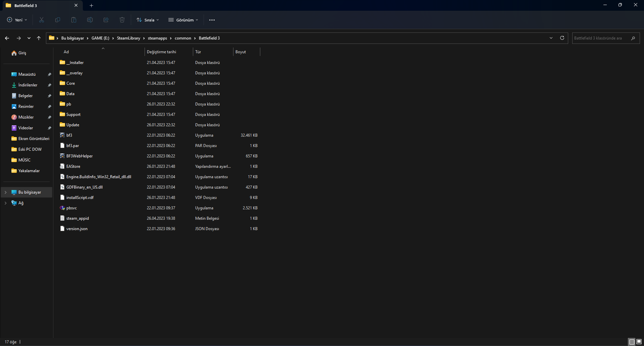Navigate to common in breadcrumb
This screenshot has width=644, height=346.
pos(183,38)
